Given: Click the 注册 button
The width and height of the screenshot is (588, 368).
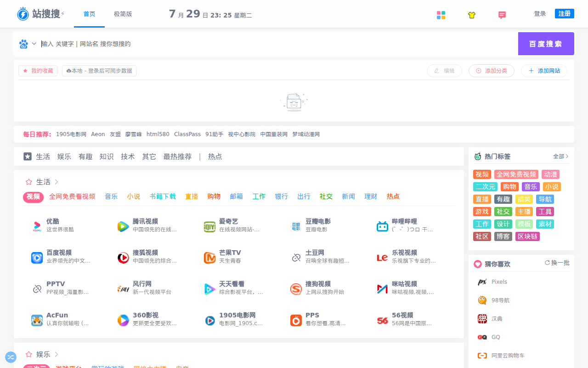Looking at the screenshot, I should pos(565,14).
